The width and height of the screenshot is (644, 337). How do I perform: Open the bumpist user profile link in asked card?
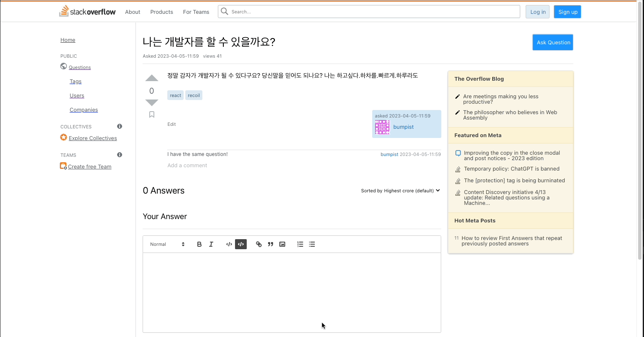(x=404, y=127)
